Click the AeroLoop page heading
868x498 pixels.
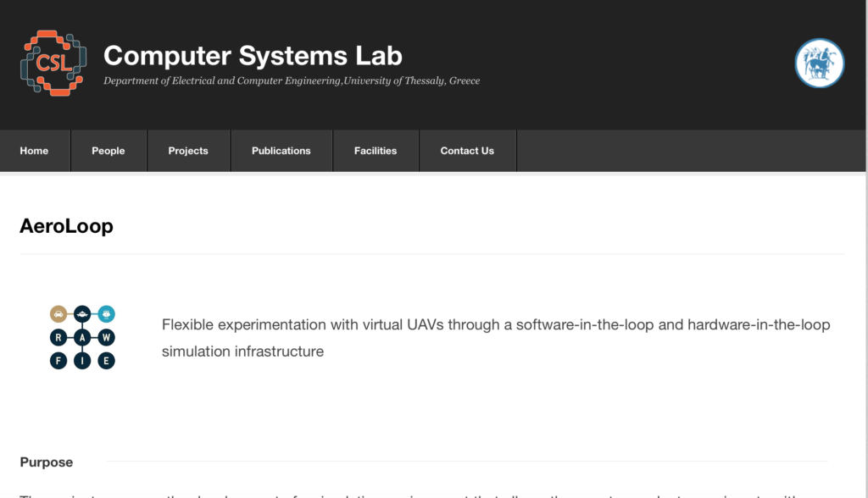click(66, 226)
